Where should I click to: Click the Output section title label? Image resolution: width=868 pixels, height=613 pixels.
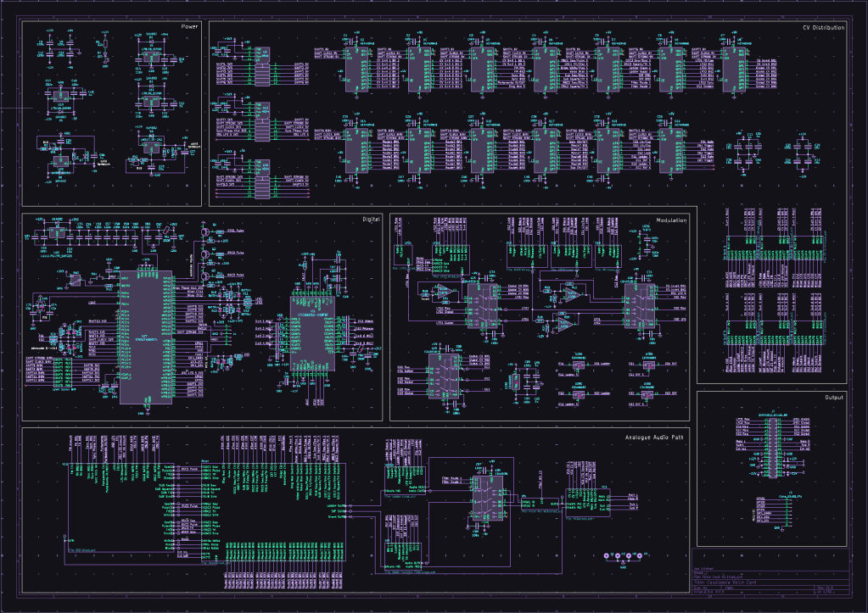click(x=833, y=397)
